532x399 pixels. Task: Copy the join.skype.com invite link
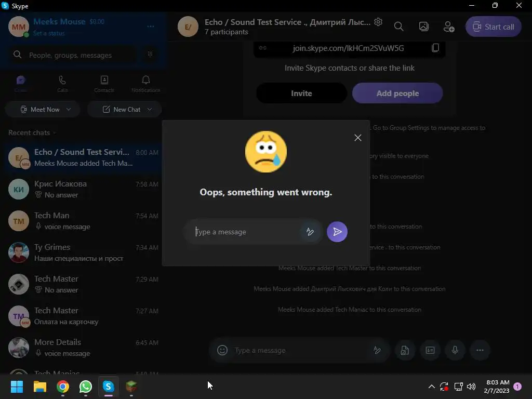click(435, 48)
